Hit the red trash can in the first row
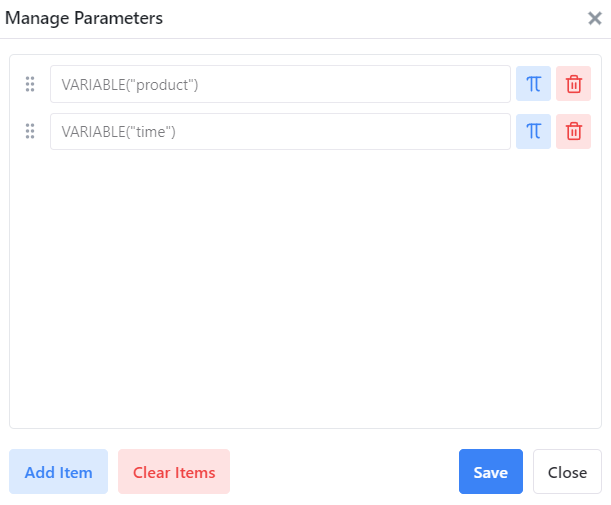 tap(573, 84)
